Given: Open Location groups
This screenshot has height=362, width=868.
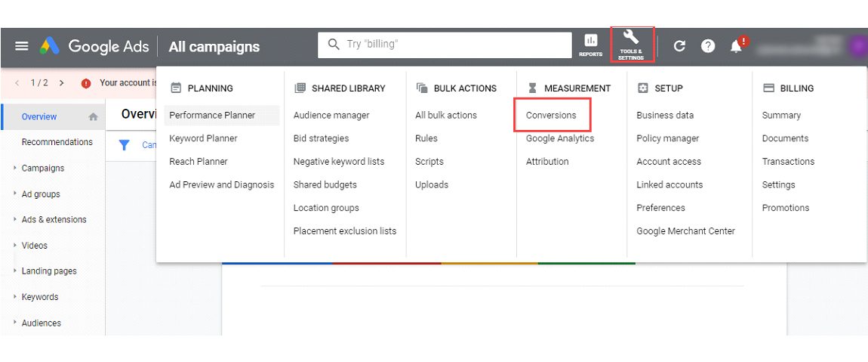Looking at the screenshot, I should point(326,208).
